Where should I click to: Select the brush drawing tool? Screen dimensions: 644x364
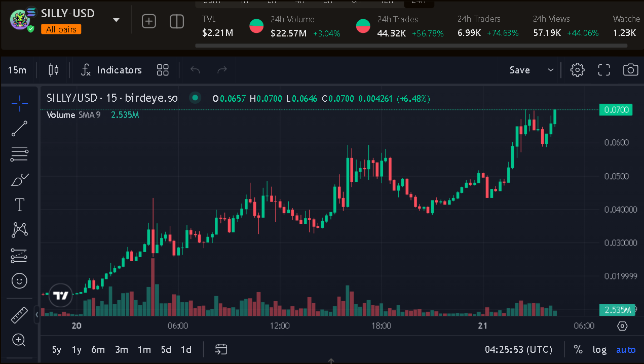(x=19, y=179)
